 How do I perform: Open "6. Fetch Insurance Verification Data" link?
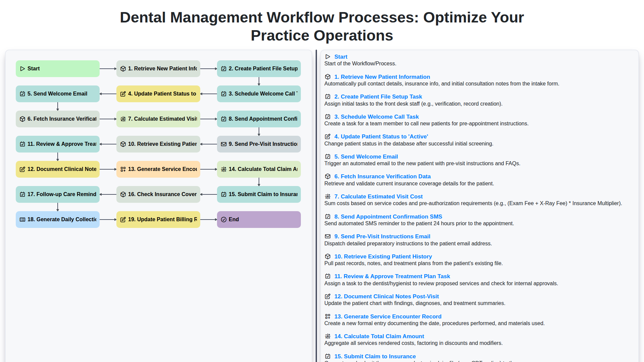(x=382, y=176)
